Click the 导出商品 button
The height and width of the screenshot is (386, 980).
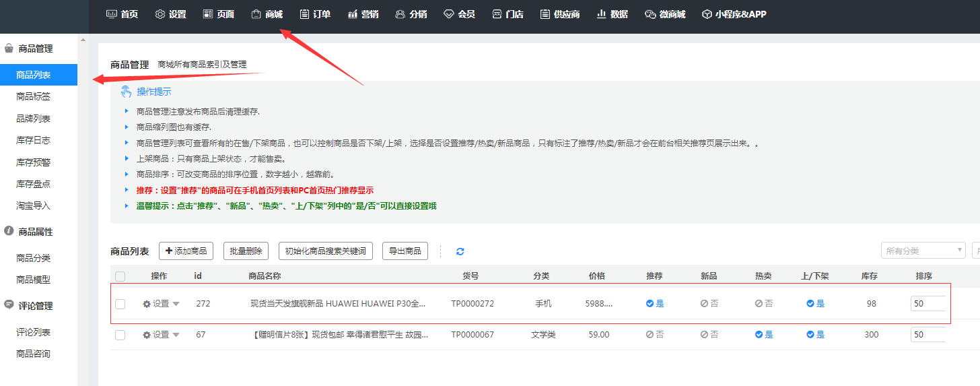pyautogui.click(x=405, y=251)
